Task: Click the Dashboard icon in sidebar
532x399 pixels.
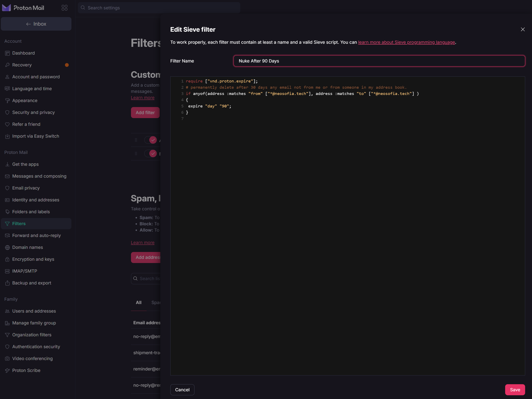Action: 7,53
